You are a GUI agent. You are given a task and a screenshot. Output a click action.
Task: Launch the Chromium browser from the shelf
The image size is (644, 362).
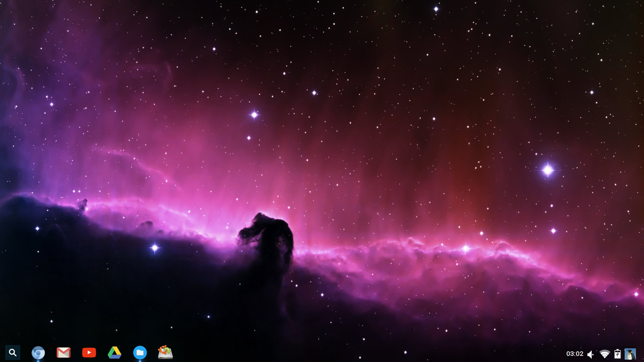point(38,353)
